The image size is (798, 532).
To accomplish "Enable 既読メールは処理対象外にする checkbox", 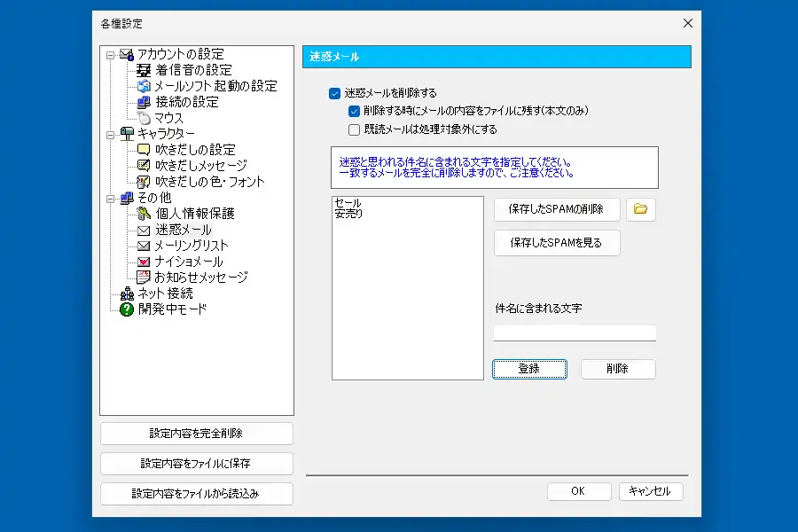I will [354, 129].
